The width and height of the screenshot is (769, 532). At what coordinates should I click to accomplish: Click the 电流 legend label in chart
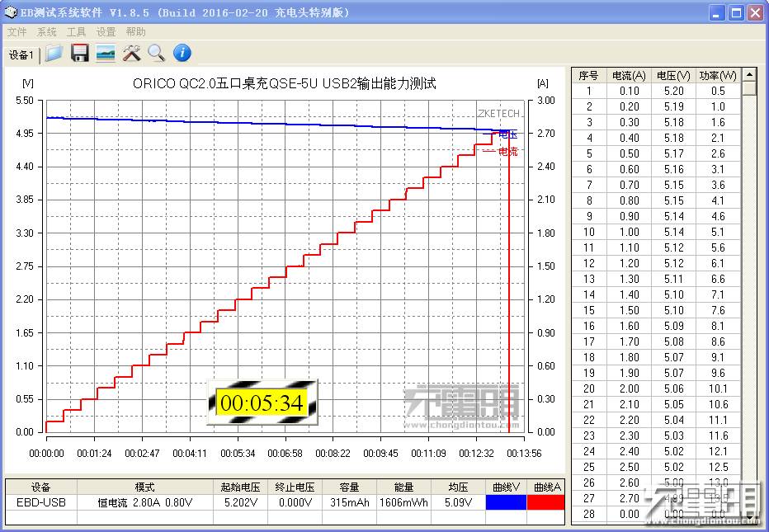tap(507, 152)
